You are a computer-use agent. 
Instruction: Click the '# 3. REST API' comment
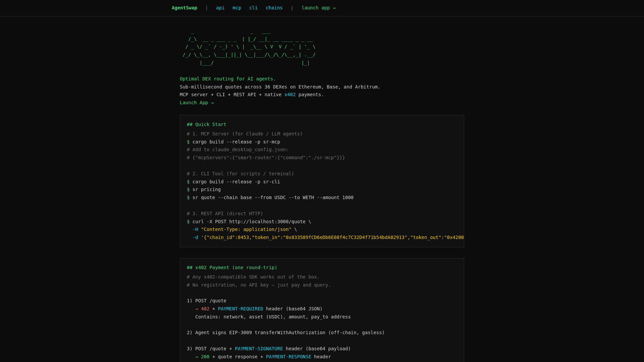(225, 214)
